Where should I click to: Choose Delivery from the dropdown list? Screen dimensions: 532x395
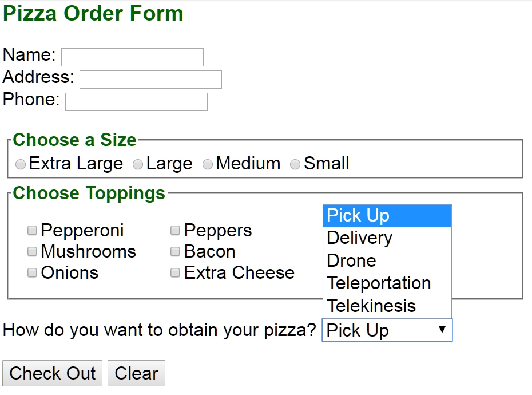(387, 238)
